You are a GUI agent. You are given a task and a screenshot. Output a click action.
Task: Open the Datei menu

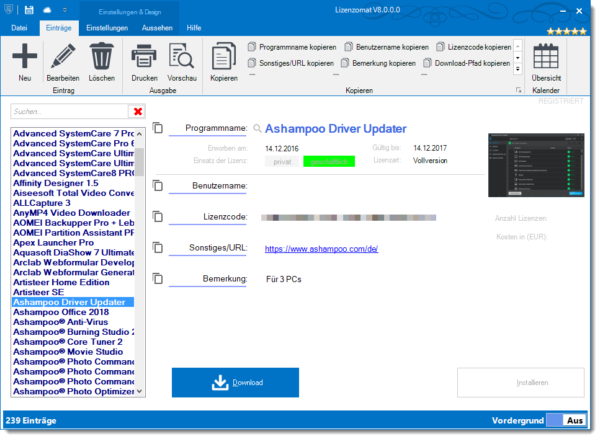pos(19,28)
